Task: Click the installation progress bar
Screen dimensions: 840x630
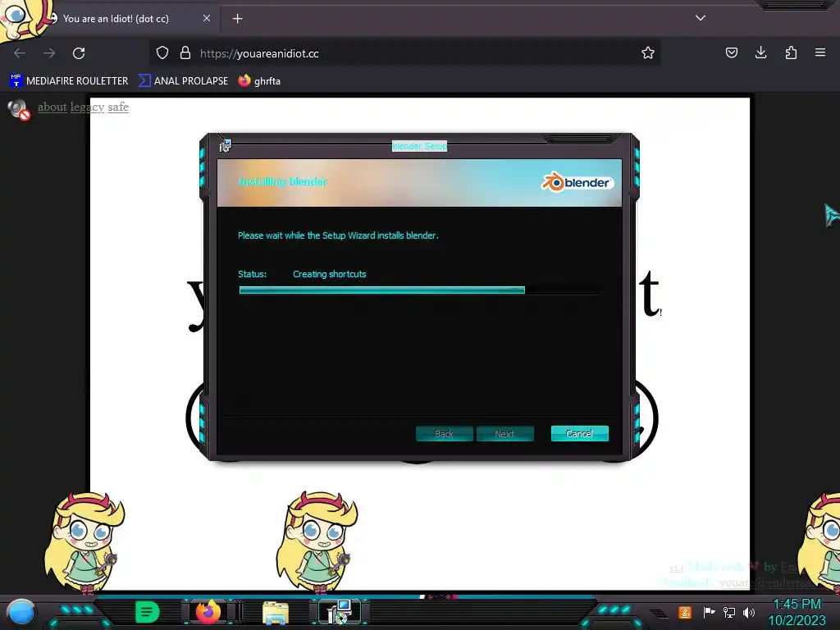Action: (x=419, y=290)
